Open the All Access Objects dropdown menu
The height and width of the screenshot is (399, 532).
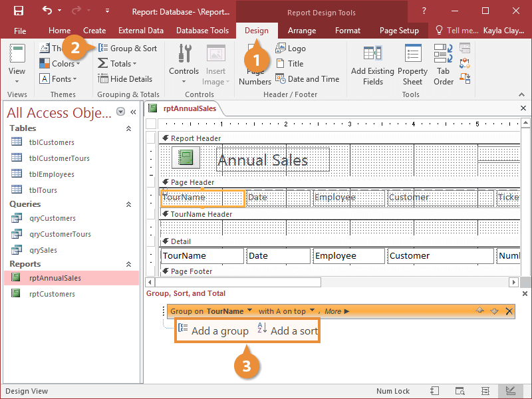pyautogui.click(x=120, y=112)
